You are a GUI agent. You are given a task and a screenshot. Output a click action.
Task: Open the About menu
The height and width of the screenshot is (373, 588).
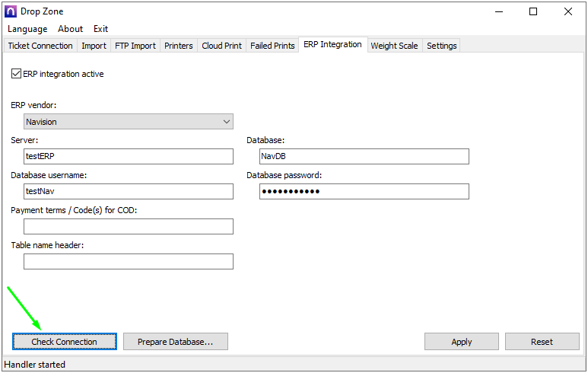click(71, 29)
